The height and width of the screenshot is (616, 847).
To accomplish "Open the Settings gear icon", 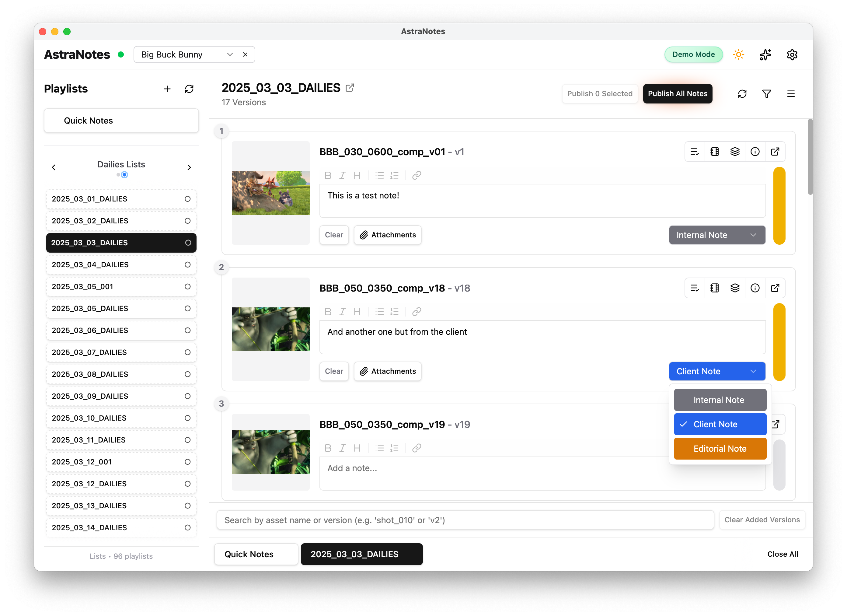I will tap(792, 54).
